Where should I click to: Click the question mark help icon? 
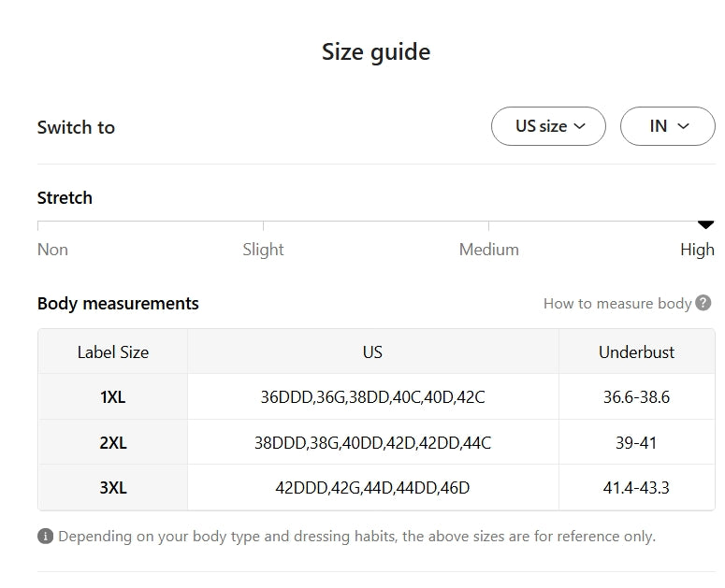coord(703,303)
